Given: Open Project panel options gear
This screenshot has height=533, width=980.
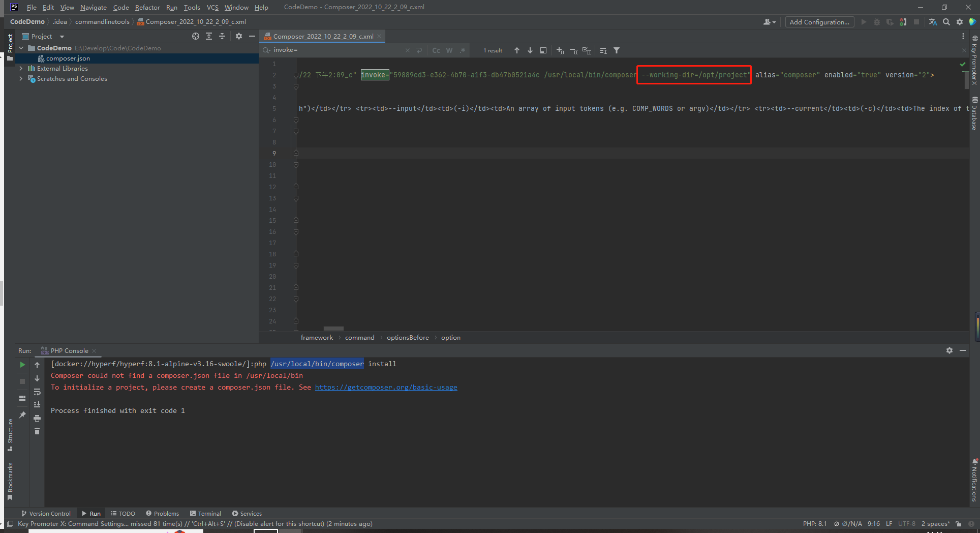Looking at the screenshot, I should [239, 36].
